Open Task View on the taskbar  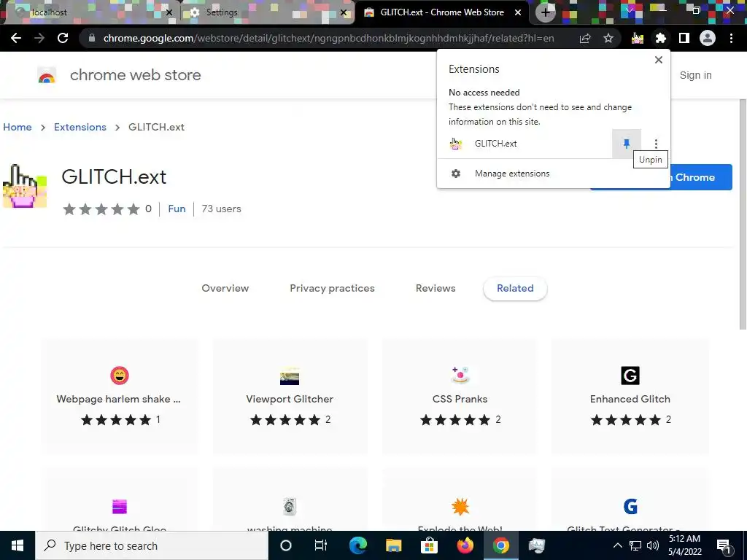coord(321,545)
